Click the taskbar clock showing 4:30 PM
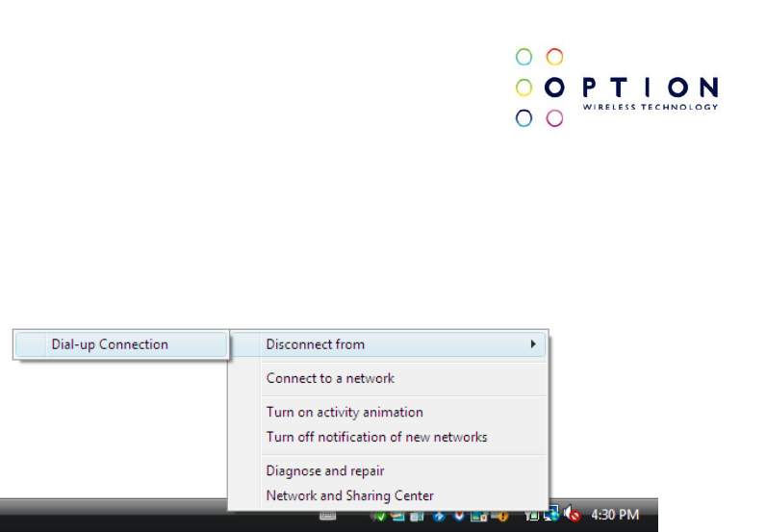 click(x=615, y=515)
